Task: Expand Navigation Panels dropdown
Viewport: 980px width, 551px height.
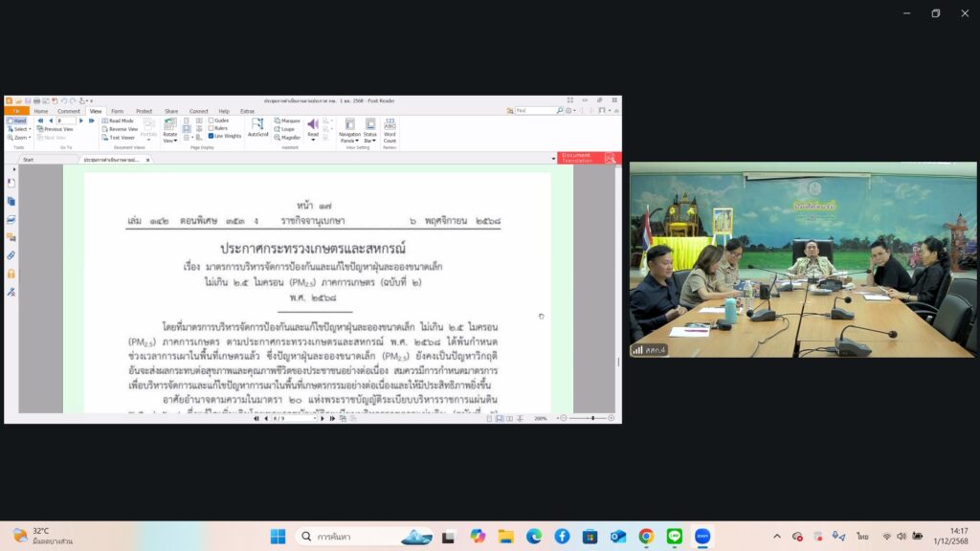Action: (349, 140)
